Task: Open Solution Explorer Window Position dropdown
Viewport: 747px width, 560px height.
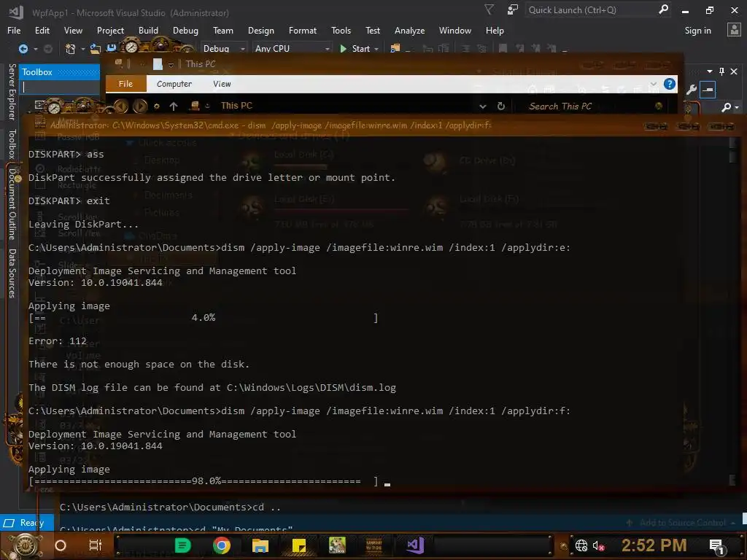Action: point(709,71)
